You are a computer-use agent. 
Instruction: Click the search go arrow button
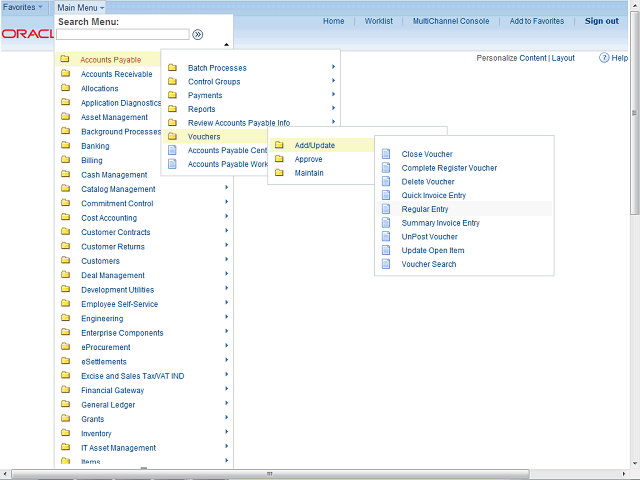198,34
